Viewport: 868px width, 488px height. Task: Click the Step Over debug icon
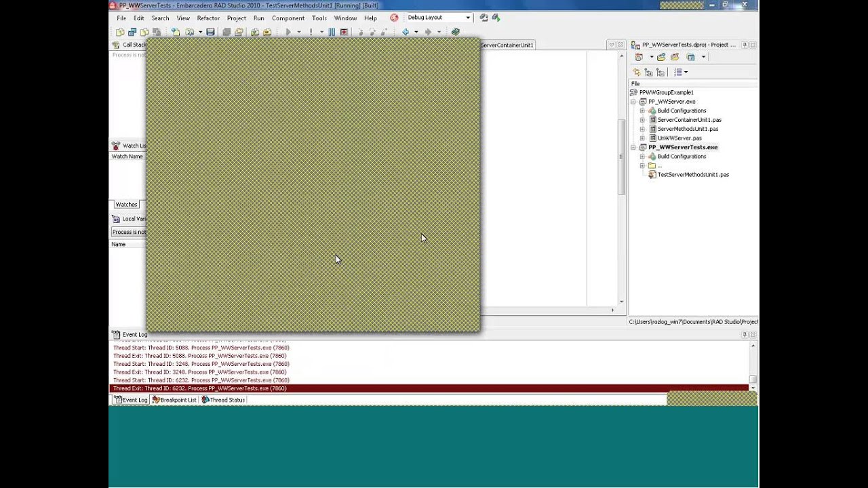click(372, 32)
